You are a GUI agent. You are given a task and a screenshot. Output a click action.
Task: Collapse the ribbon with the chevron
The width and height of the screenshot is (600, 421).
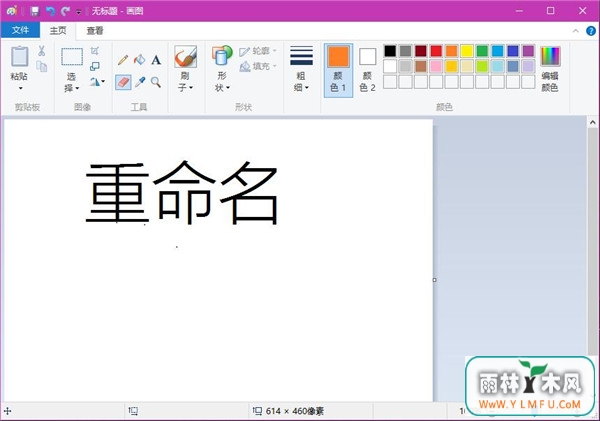pyautogui.click(x=576, y=31)
